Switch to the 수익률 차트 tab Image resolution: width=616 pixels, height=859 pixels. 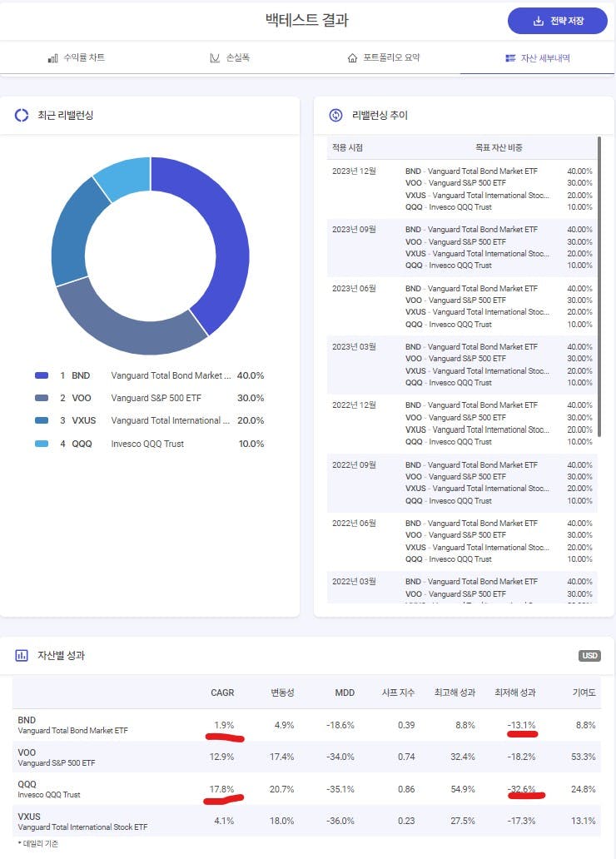(77, 57)
